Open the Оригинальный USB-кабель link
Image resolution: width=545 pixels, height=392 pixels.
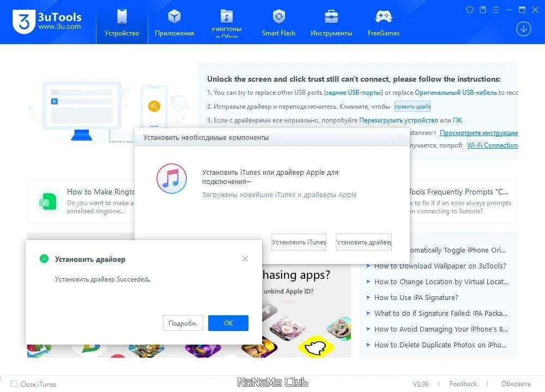pos(456,93)
